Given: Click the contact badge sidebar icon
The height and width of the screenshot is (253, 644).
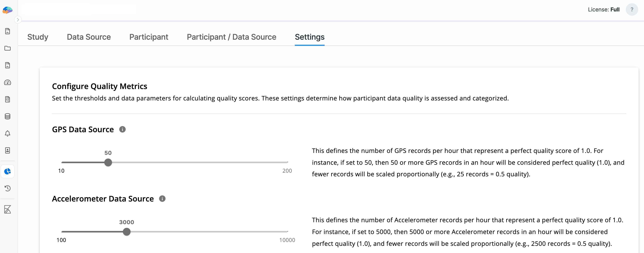Looking at the screenshot, I should pos(8,150).
